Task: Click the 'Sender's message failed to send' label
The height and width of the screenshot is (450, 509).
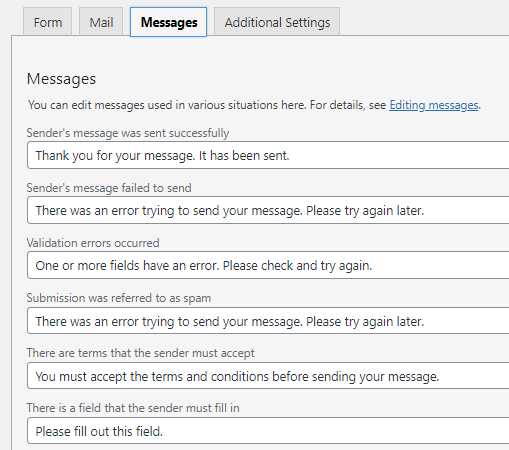Action: pyautogui.click(x=109, y=188)
